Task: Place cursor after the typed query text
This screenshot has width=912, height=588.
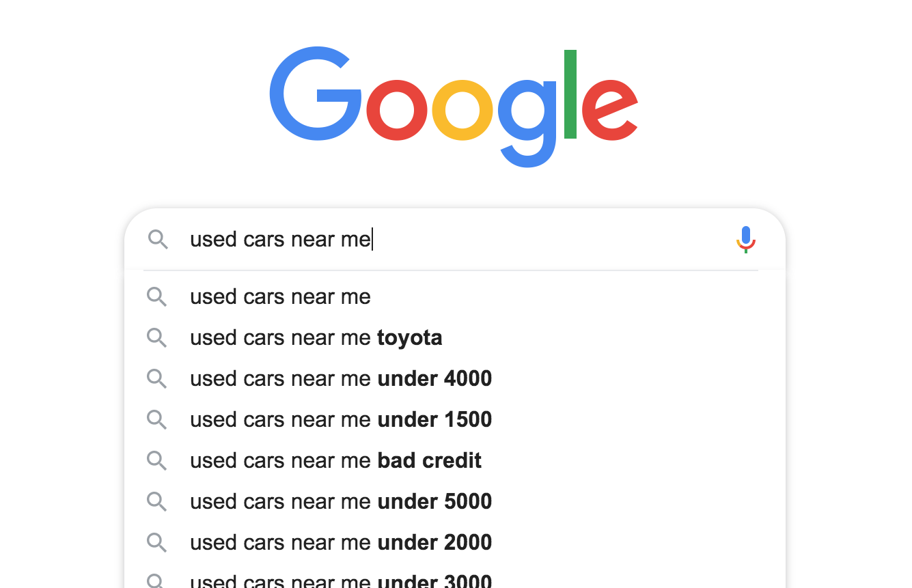Action: pyautogui.click(x=372, y=239)
